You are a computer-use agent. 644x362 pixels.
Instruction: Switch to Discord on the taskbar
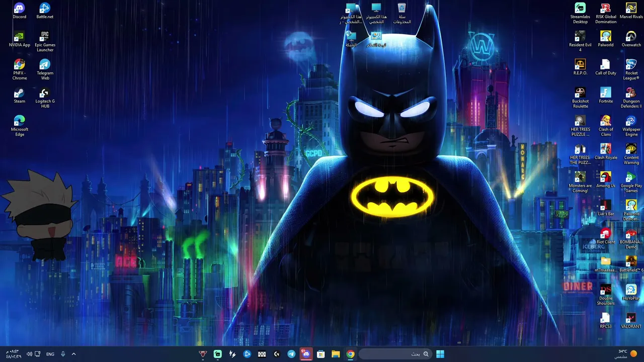pos(306,354)
